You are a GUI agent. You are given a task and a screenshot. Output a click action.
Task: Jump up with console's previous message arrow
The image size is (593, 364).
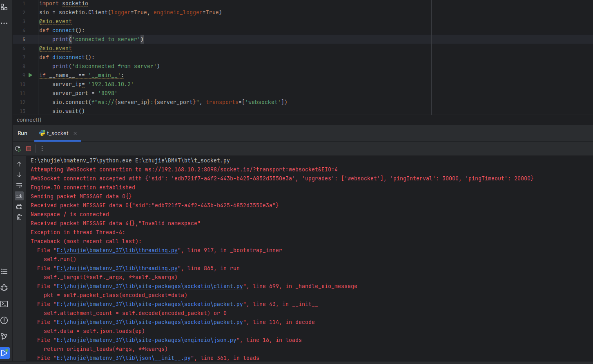tap(19, 164)
